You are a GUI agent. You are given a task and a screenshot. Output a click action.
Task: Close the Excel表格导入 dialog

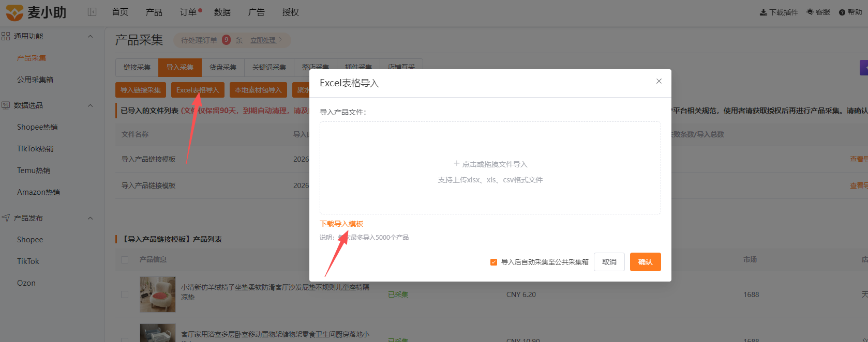pos(659,81)
